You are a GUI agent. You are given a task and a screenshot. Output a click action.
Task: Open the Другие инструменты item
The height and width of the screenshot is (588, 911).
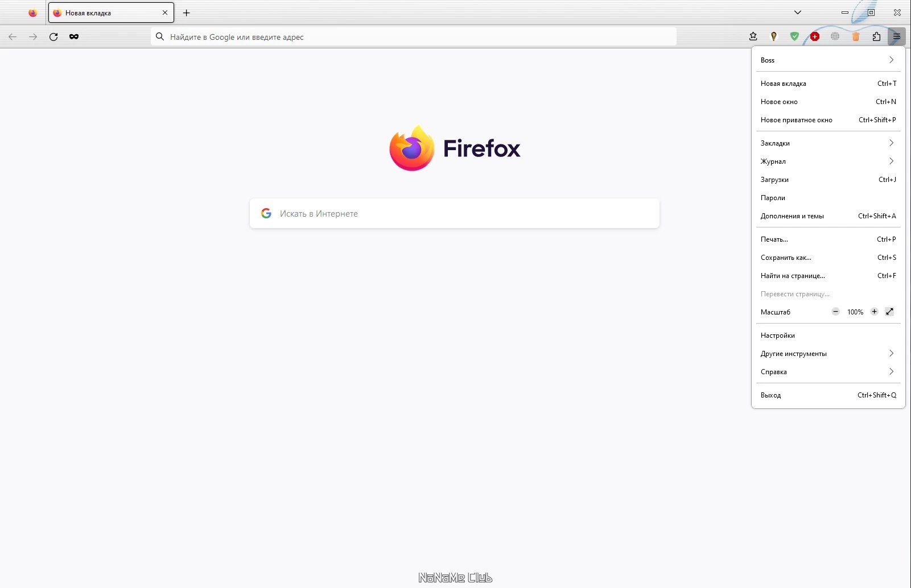[828, 354]
